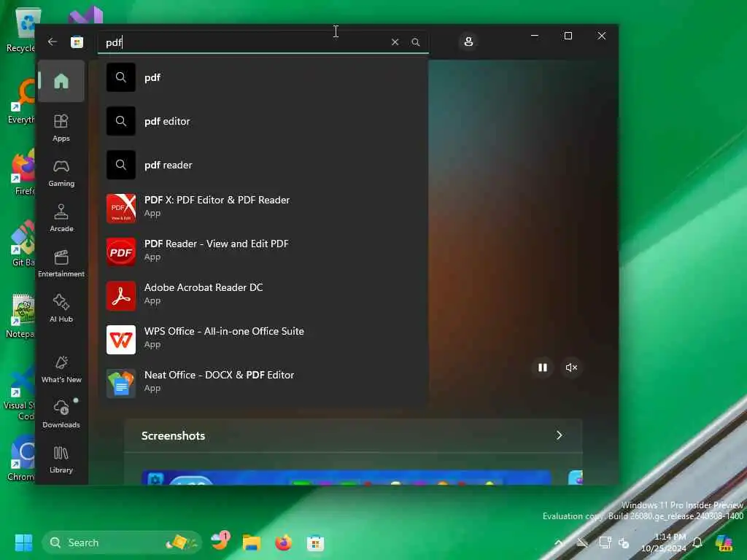Open 'Neat Office - DOCX & PDF Editor' result

263,383
